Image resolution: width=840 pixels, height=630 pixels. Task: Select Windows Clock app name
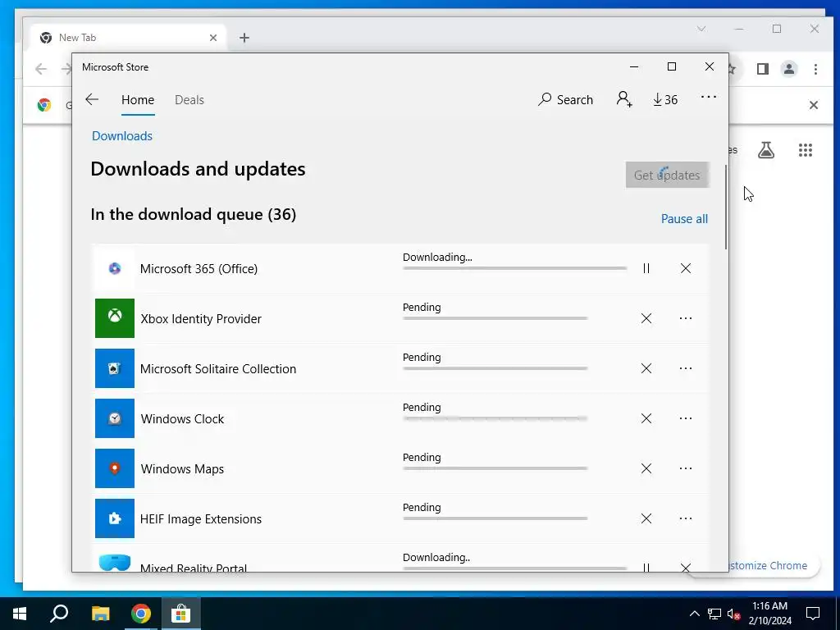tap(182, 419)
